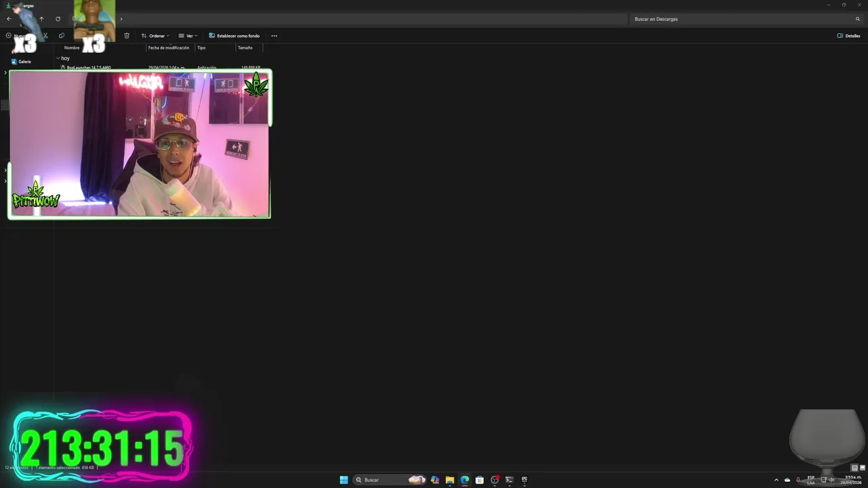
Task: Open the Ver view options dropdown
Action: [x=188, y=35]
